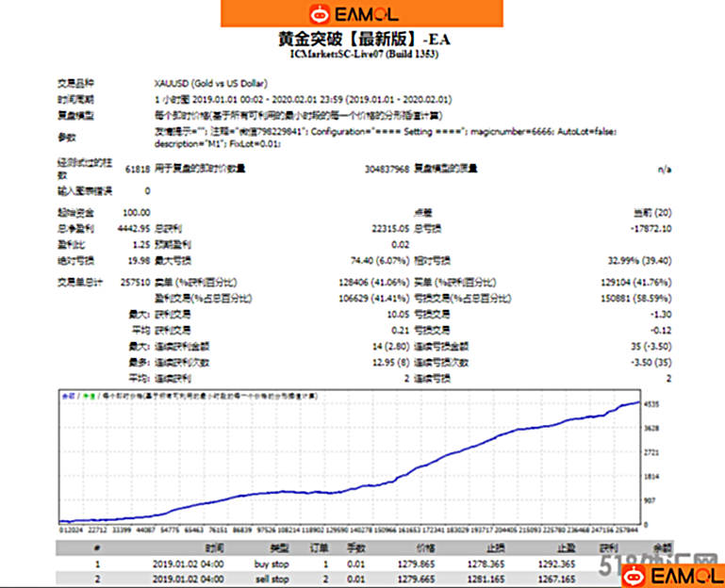Click the 2019.01.02 04:00 time in the buy stop row

[189, 564]
